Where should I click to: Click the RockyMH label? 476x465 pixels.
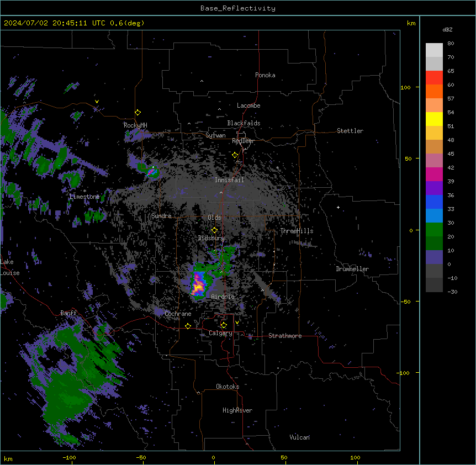pos(135,125)
